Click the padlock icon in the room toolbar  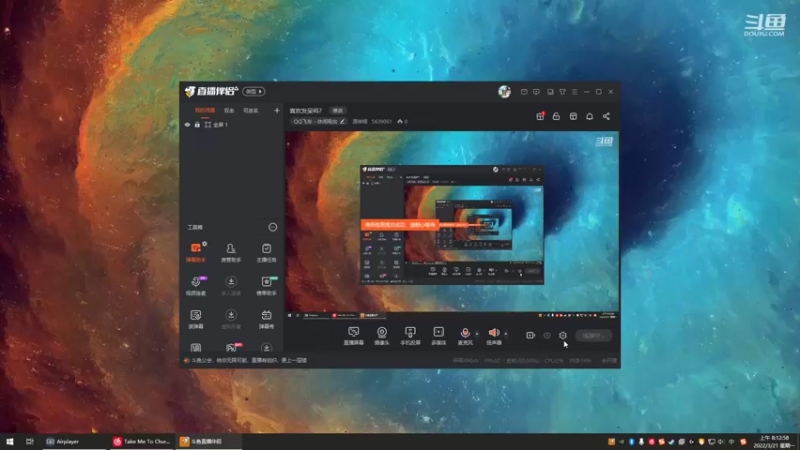click(557, 116)
